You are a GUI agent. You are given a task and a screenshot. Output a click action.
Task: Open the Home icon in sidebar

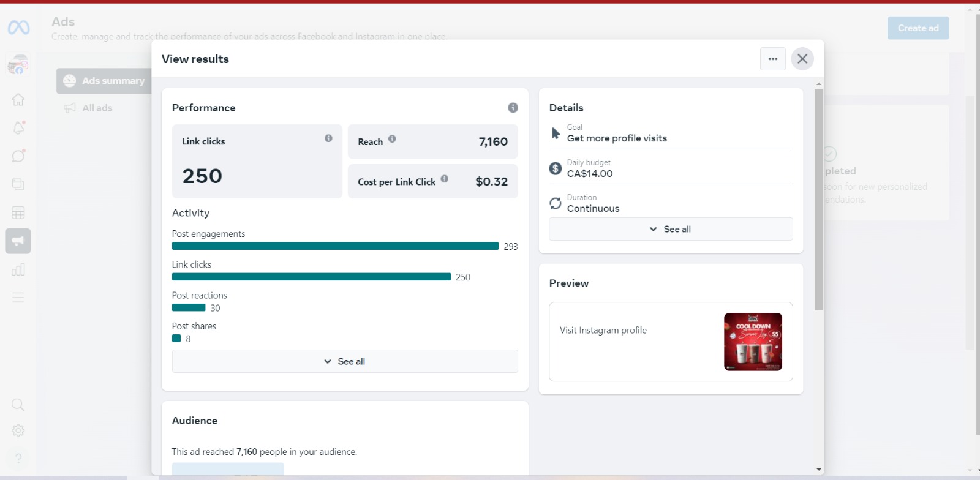(18, 99)
